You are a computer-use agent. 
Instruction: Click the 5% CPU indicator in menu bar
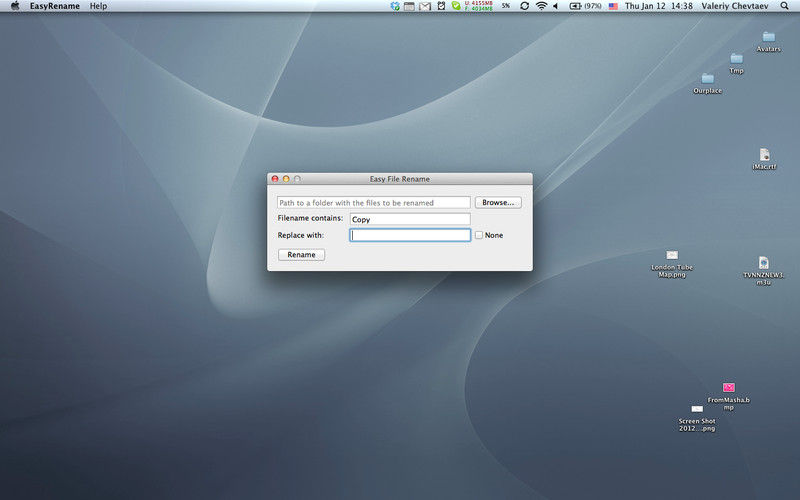(x=506, y=6)
